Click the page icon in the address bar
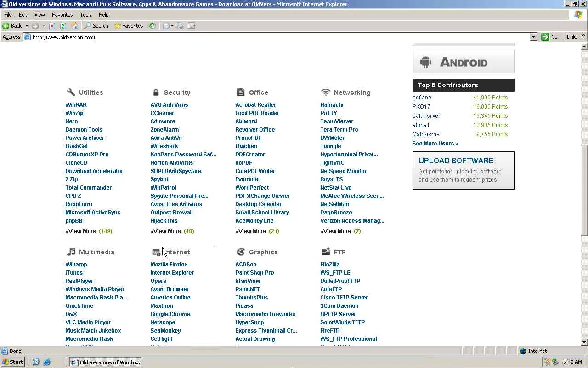The image size is (588, 368). tap(28, 37)
